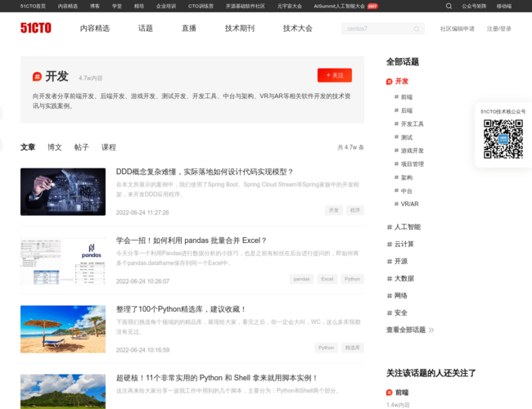Switch to the 博文 tab
Screen dimensions: 532x409
click(x=55, y=147)
